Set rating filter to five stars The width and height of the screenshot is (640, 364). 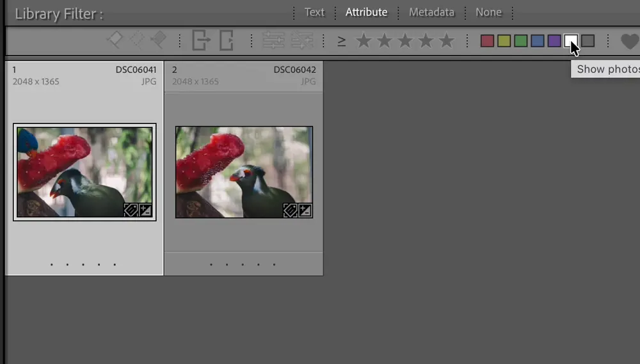tap(447, 40)
